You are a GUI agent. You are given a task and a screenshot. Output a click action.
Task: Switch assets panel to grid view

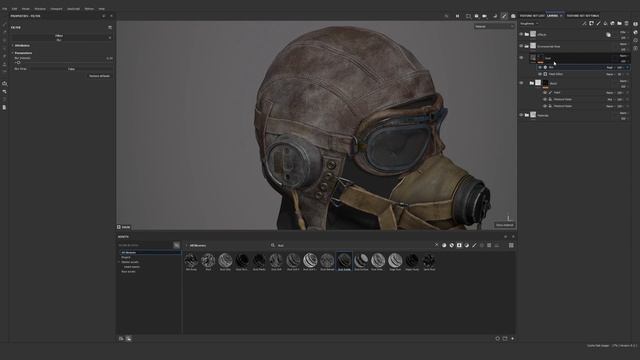pos(511,245)
